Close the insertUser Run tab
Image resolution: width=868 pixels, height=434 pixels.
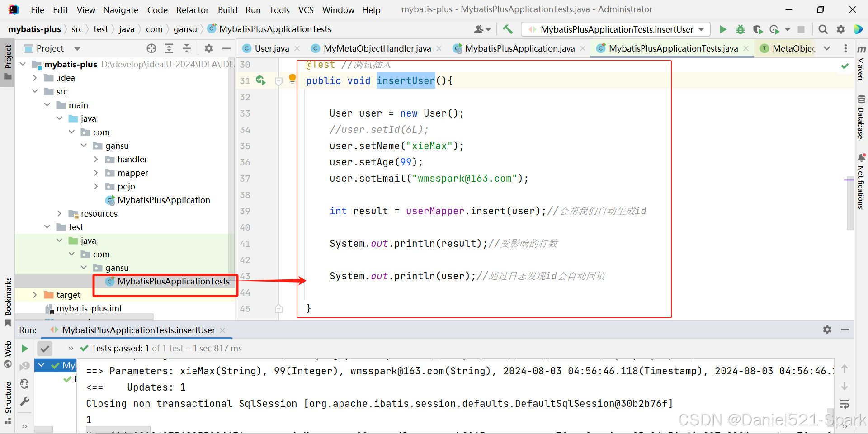tap(222, 330)
